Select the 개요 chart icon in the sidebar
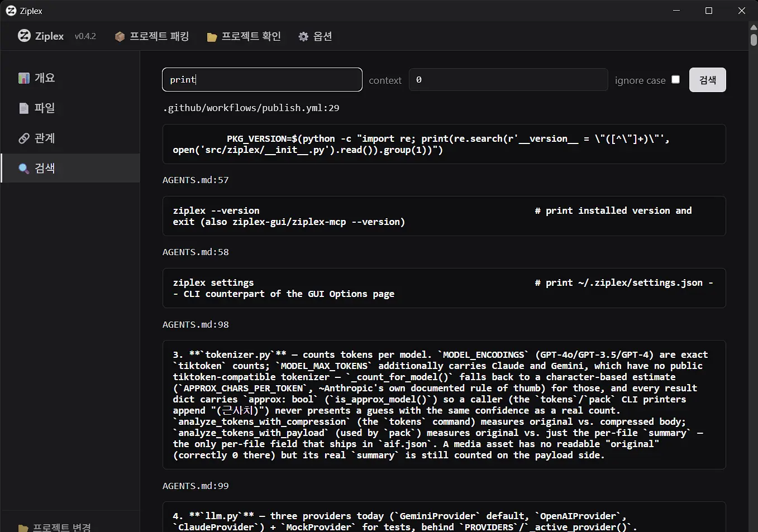This screenshot has width=758, height=532. click(23, 78)
